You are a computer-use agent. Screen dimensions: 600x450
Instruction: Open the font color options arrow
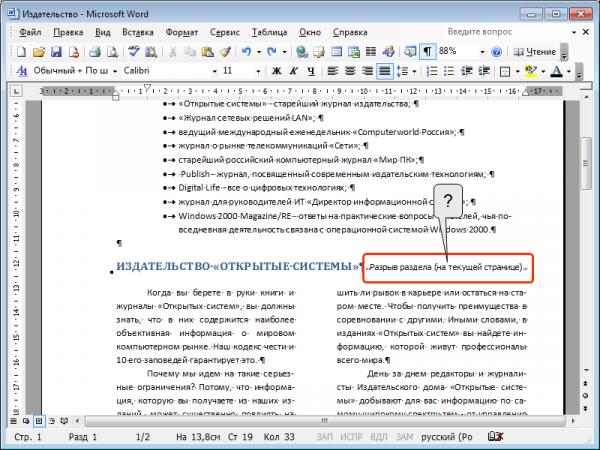[569, 71]
